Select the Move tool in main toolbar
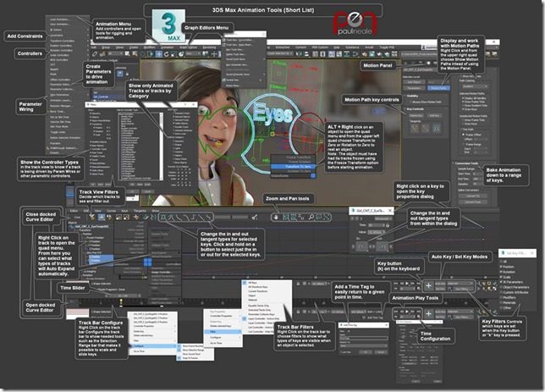This screenshot has height=392, width=545. coord(159,54)
